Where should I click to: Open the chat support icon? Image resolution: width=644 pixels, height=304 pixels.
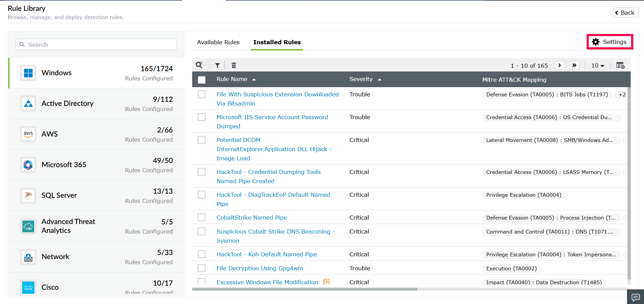[x=635, y=297]
